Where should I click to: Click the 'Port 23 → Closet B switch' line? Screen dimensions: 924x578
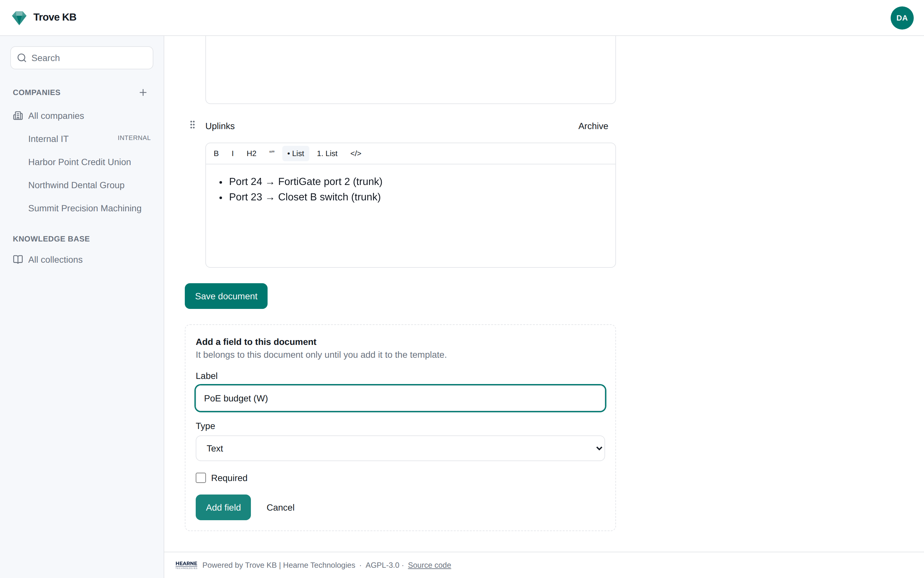[x=305, y=197]
